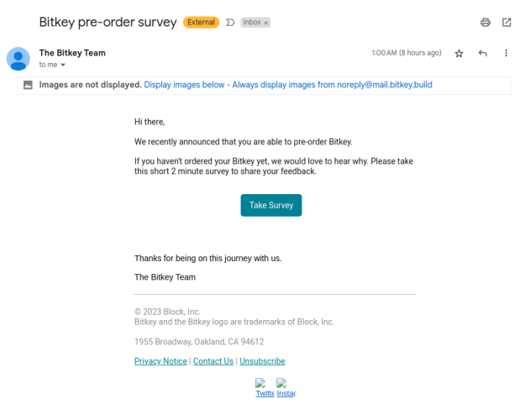525x420 pixels.
Task: Click the External label tag
Action: point(202,23)
